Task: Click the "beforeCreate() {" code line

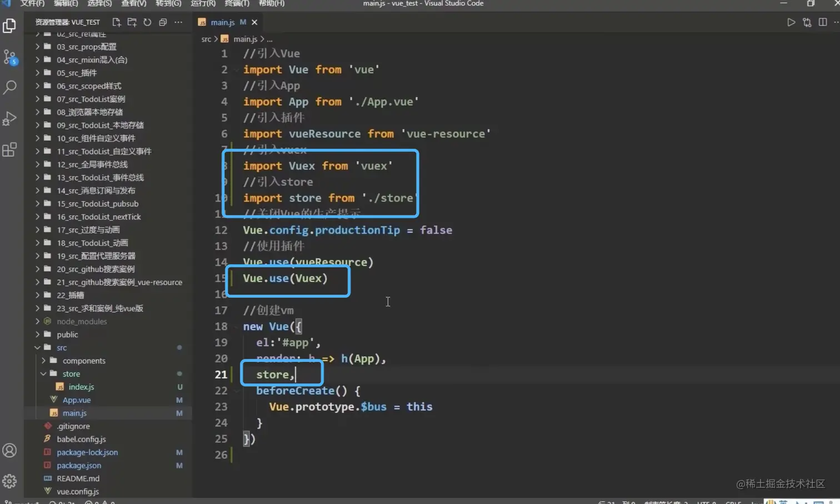Action: coord(308,391)
